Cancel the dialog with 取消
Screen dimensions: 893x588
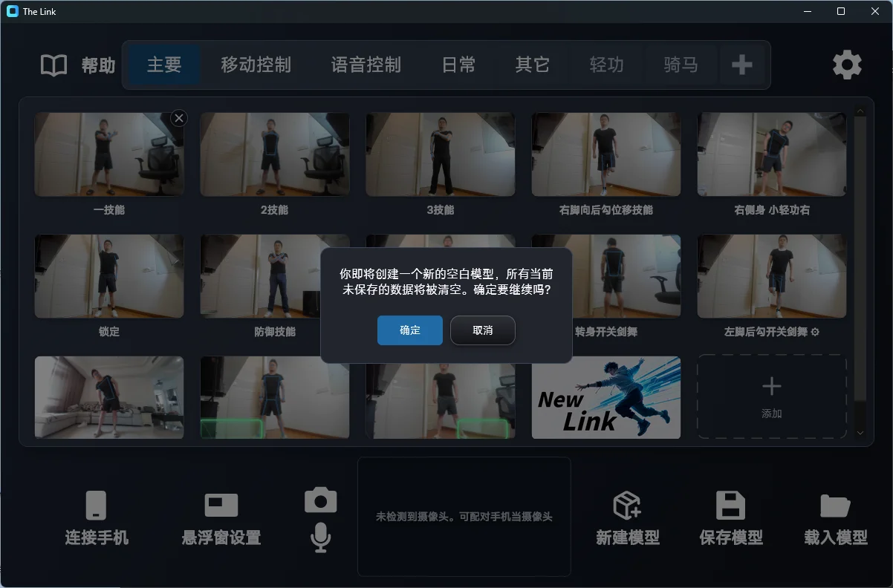click(483, 330)
